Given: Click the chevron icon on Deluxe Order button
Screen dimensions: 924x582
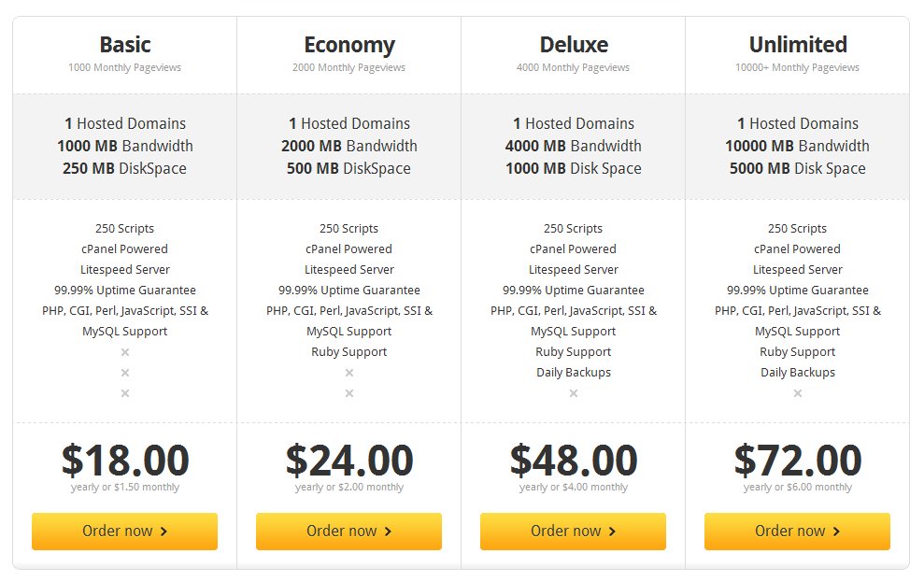Looking at the screenshot, I should tap(612, 532).
